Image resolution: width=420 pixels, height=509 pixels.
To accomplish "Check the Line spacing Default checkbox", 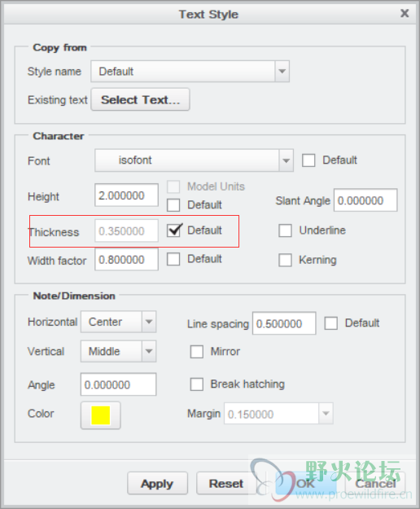I will tap(330, 323).
